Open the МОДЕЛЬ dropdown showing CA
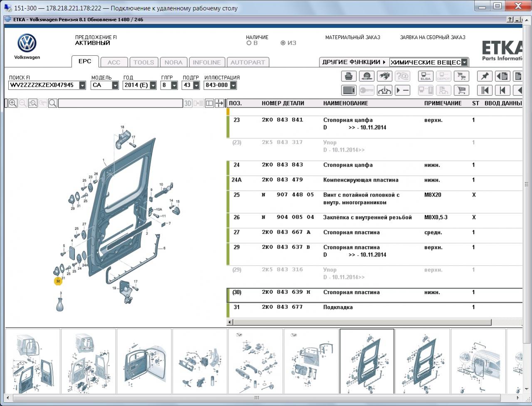This screenshot has width=532, height=406. coord(115,85)
